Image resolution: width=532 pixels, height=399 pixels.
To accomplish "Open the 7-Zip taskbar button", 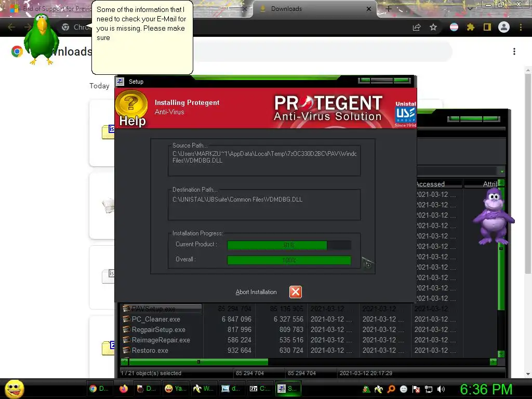I will click(260, 389).
